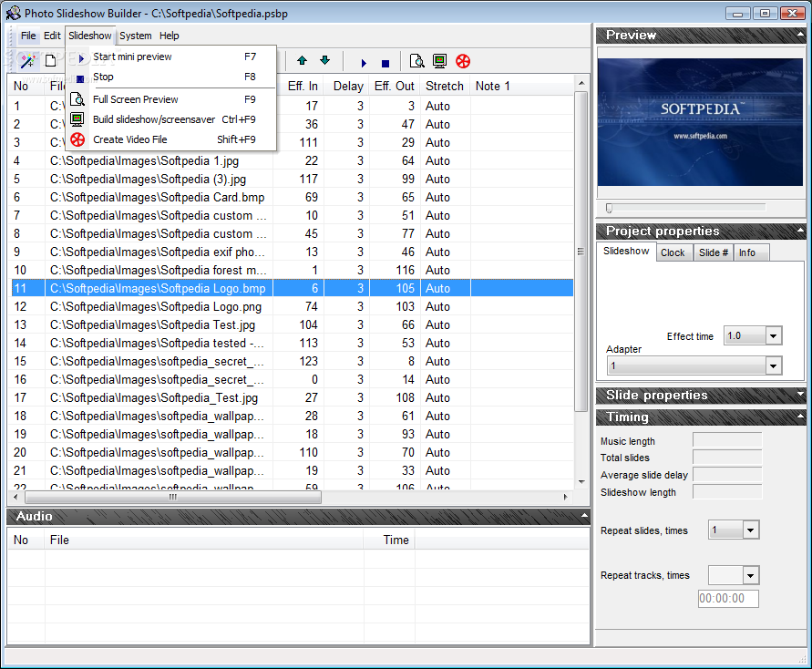This screenshot has width=812, height=669.
Task: Choose Start mini preview menu entry
Action: point(171,57)
